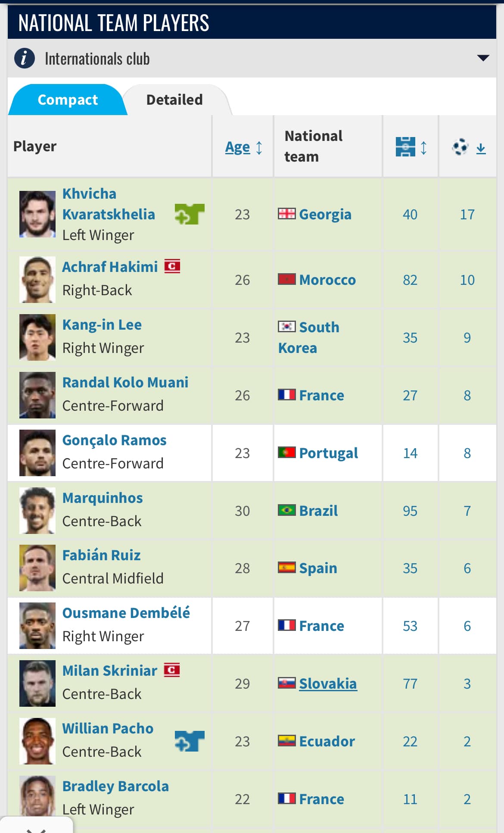Open Ousmane Dembélé's goals count link
This screenshot has height=833, width=504.
click(467, 626)
